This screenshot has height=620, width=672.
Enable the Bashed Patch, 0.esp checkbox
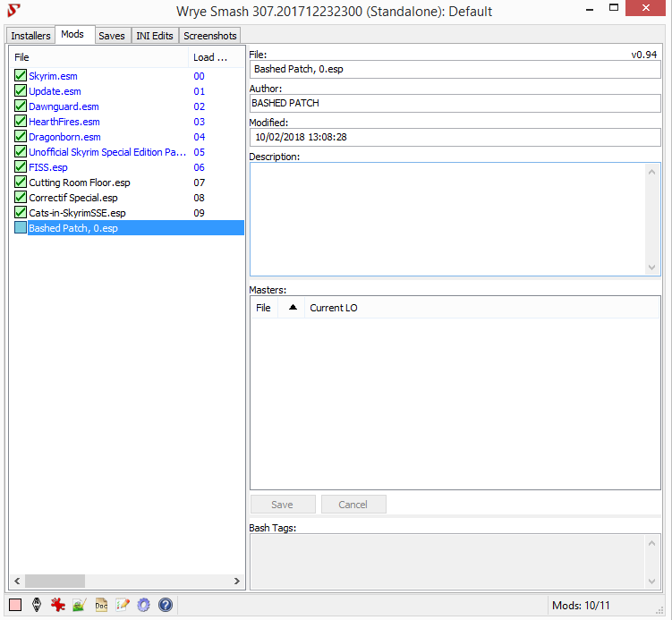tap(21, 228)
